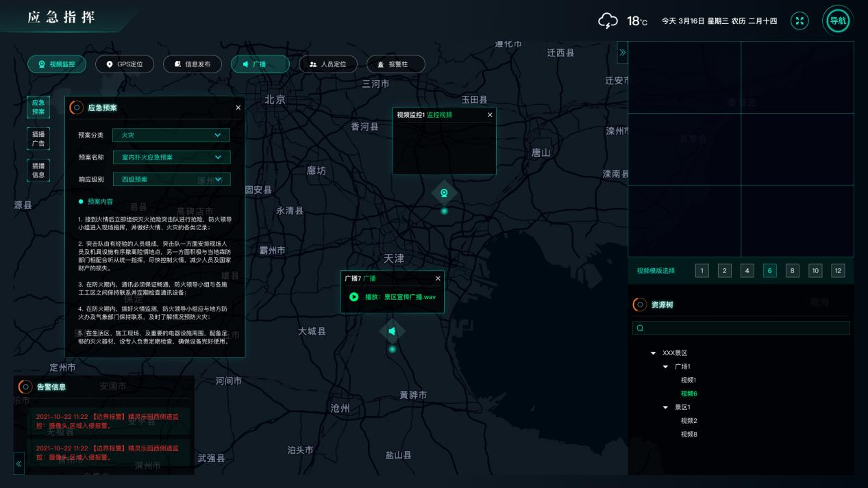Select video layout template 6
Screen dimensions: 868x488
[x=770, y=270]
